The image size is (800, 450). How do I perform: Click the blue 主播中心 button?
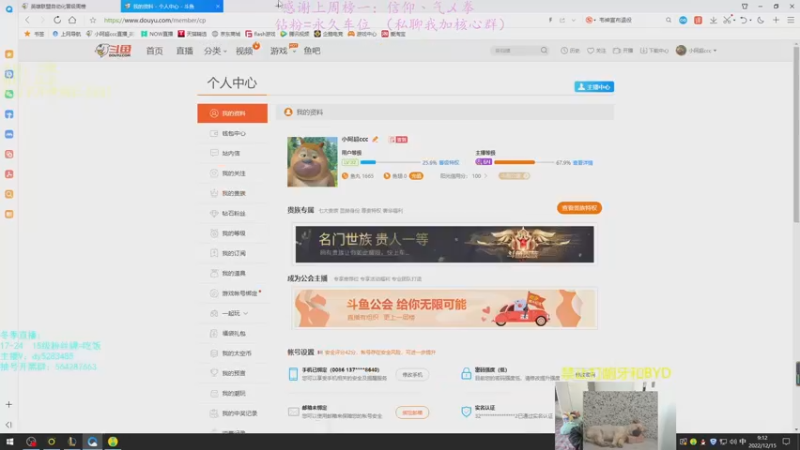point(594,87)
